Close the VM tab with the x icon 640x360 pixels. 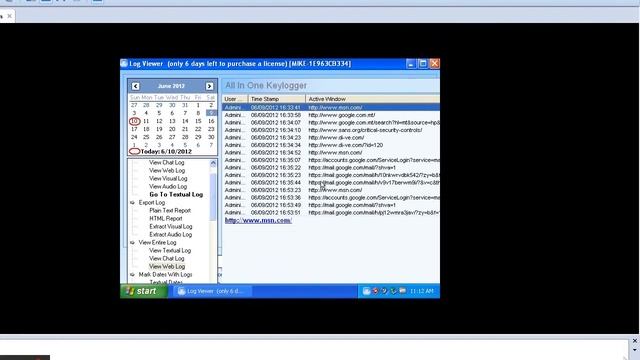click(9, 16)
